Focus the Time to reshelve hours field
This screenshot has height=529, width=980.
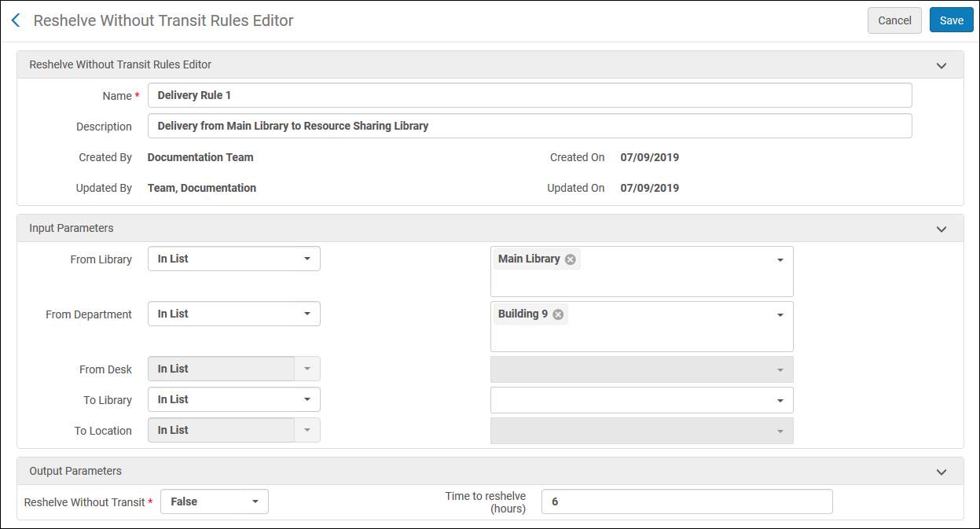click(686, 501)
